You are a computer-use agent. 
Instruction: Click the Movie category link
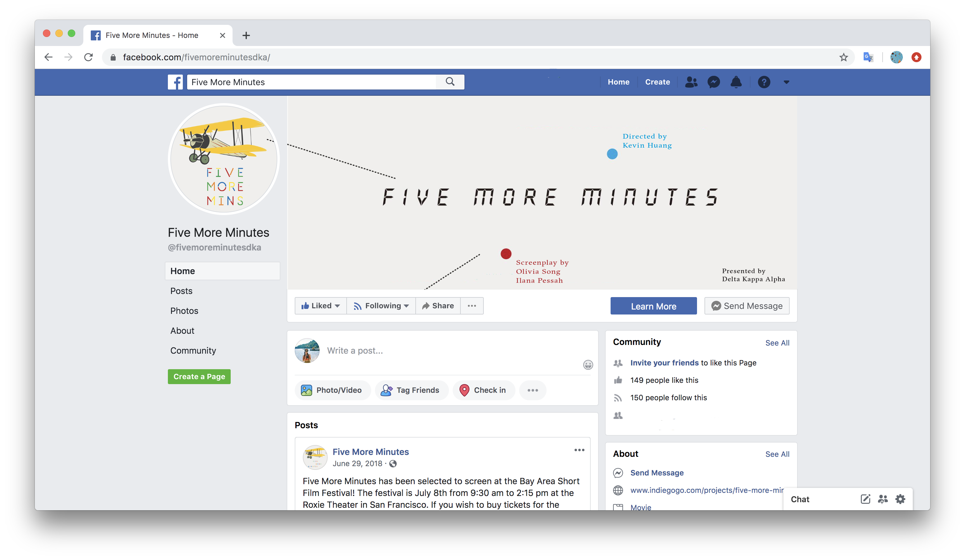[x=641, y=507]
